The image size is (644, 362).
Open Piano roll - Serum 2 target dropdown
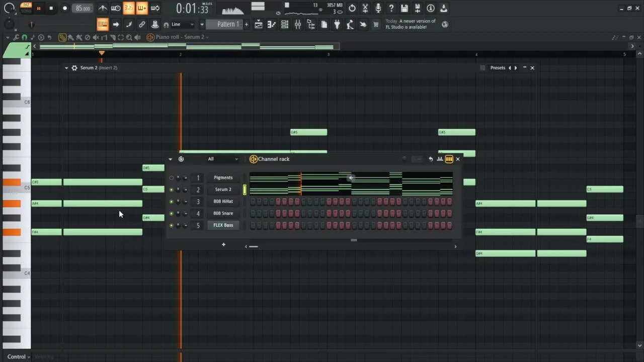click(x=182, y=37)
